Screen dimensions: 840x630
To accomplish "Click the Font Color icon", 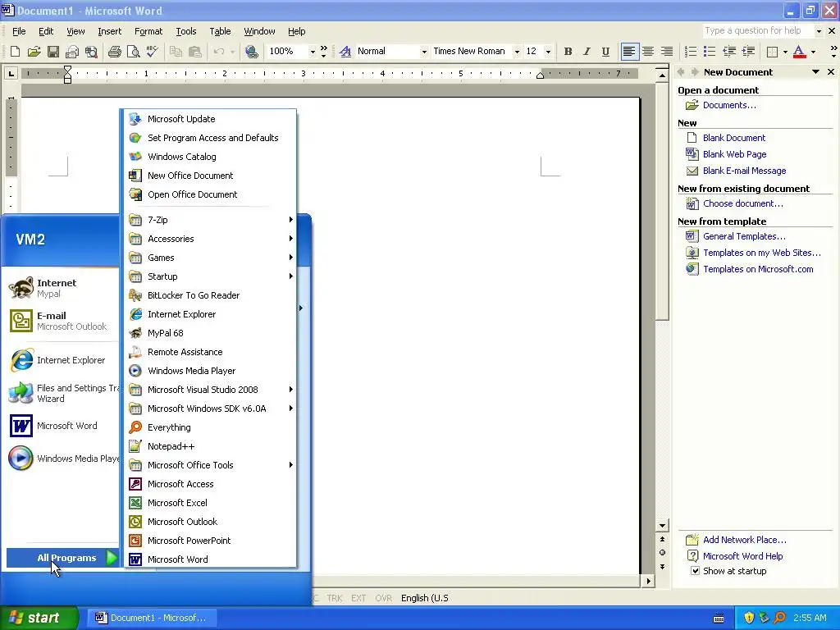I will coord(799,52).
